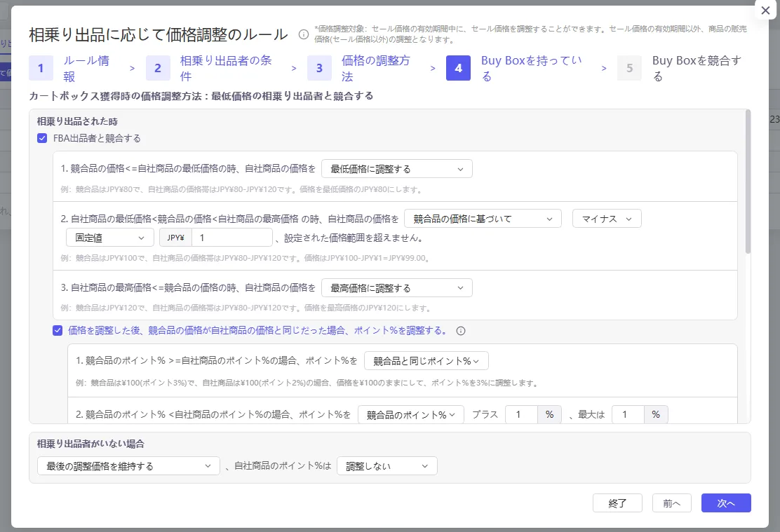This screenshot has height=532, width=780.
Task: Go to step Buy Boxを持っている
Action: tap(531, 68)
